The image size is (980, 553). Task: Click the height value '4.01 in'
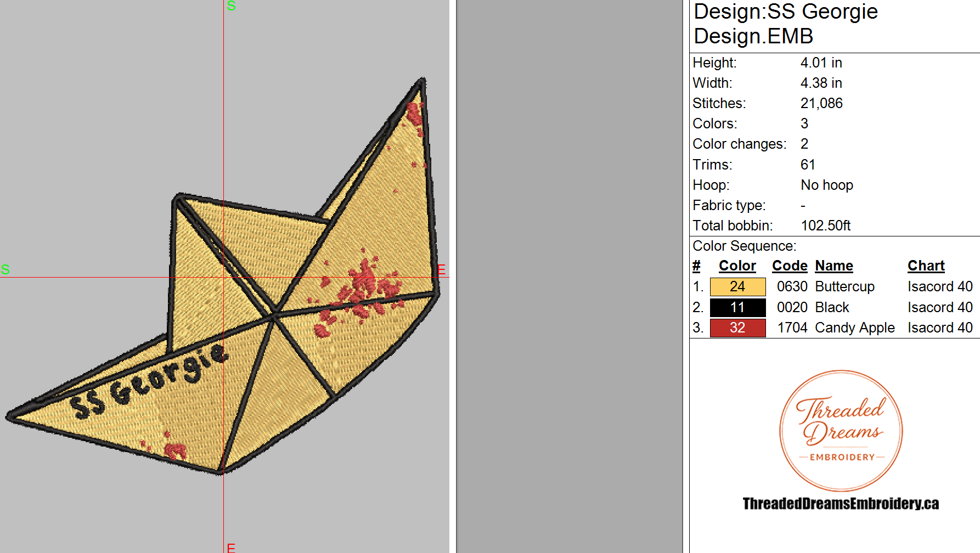coord(821,63)
